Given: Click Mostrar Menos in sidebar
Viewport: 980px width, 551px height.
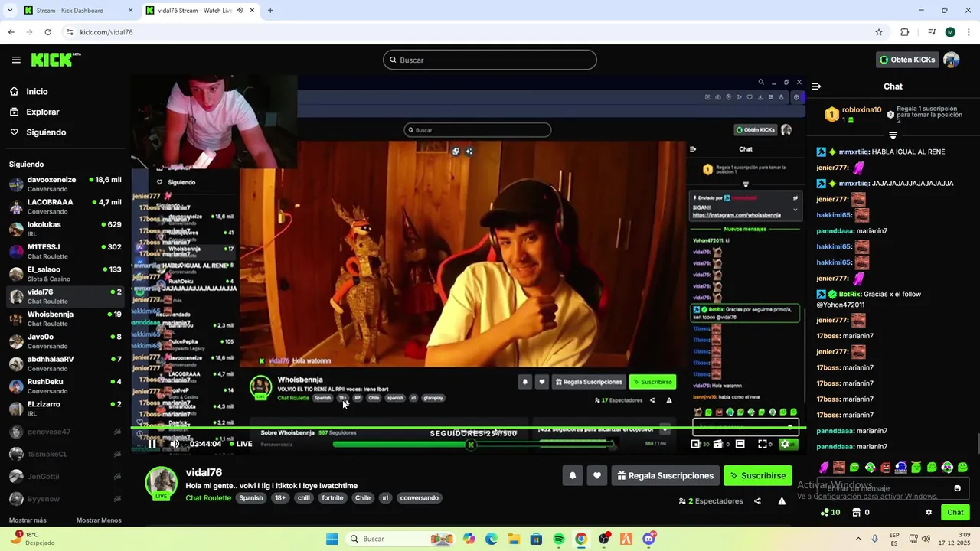Looking at the screenshot, I should point(99,520).
